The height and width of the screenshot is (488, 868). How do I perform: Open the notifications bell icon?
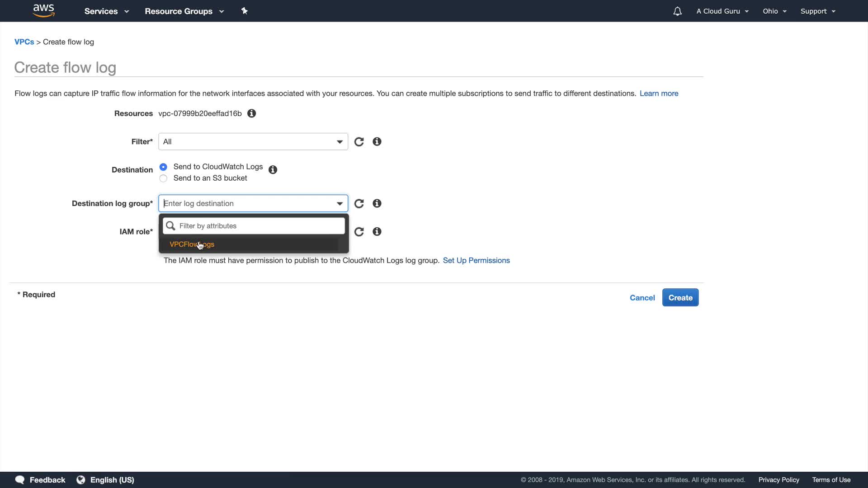pos(677,11)
